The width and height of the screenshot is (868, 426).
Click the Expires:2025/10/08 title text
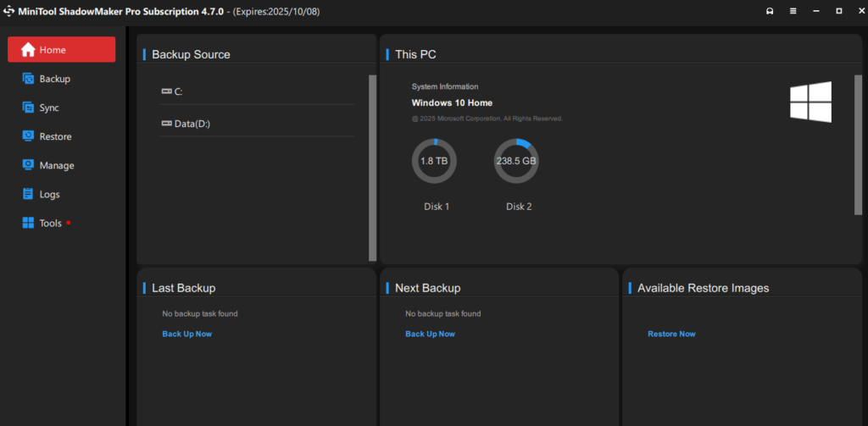tap(277, 11)
